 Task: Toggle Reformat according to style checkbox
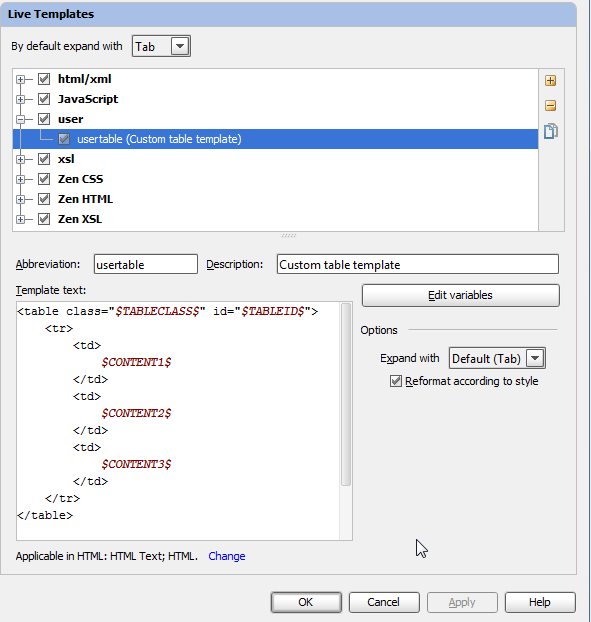tap(395, 381)
